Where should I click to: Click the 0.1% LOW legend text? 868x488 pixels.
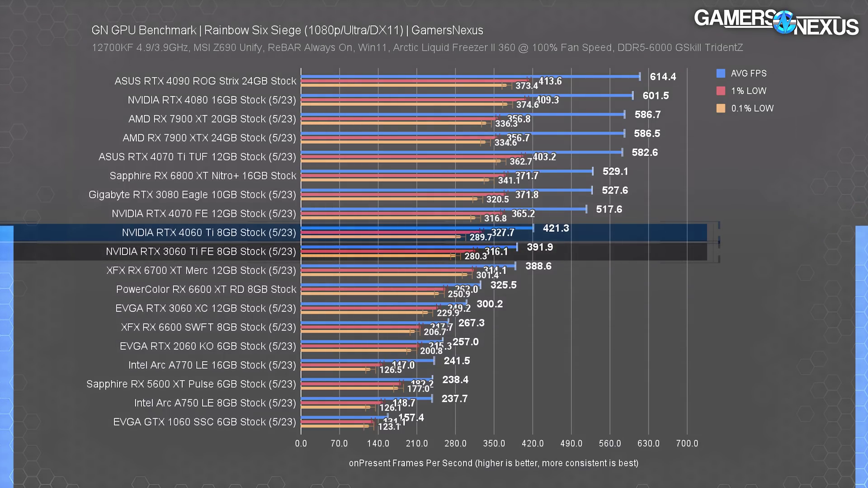(x=752, y=108)
